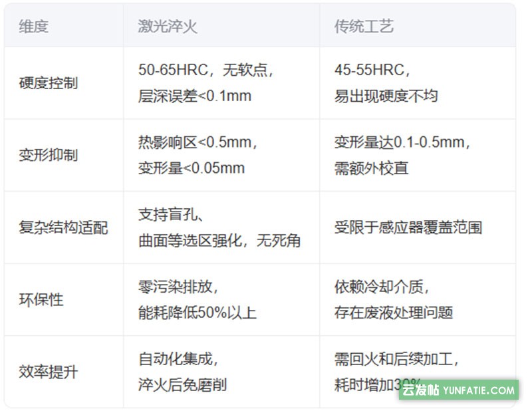Click the 支持盲孔 structure cell

click(199, 227)
